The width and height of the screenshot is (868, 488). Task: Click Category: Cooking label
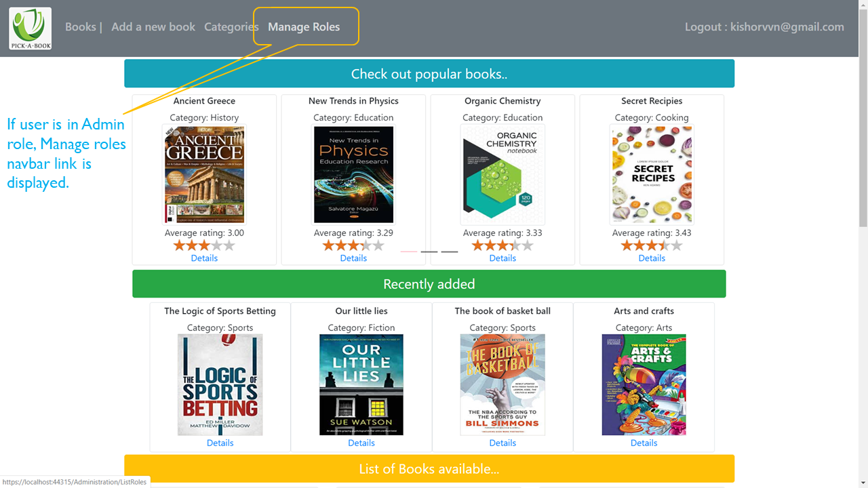(652, 117)
